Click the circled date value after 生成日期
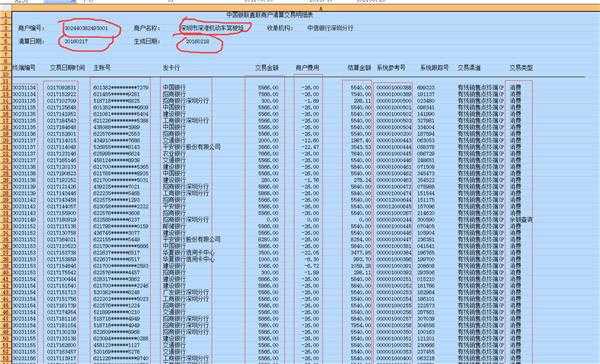Screen dimensions: 600x364 pyautogui.click(x=197, y=41)
